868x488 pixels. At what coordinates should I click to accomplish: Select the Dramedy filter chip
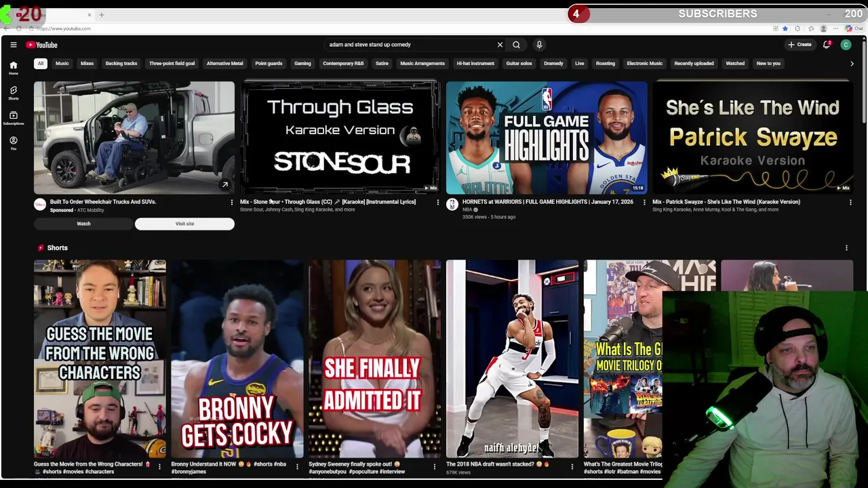tap(553, 64)
